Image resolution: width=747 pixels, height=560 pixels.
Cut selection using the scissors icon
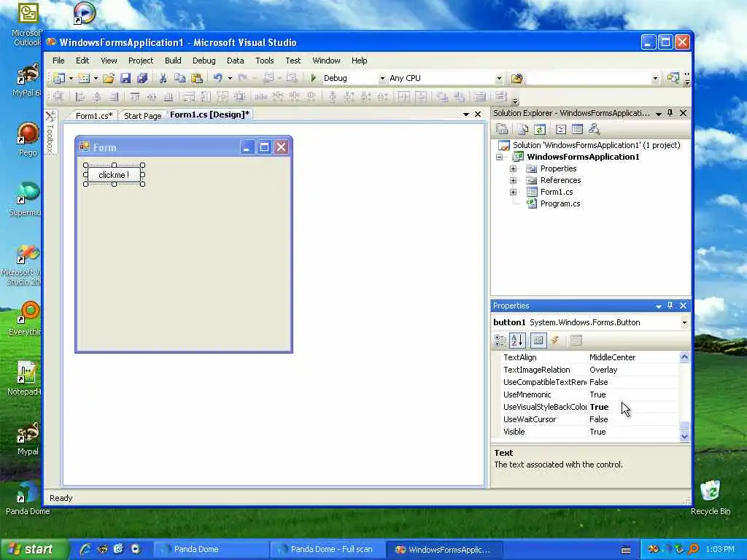(163, 78)
